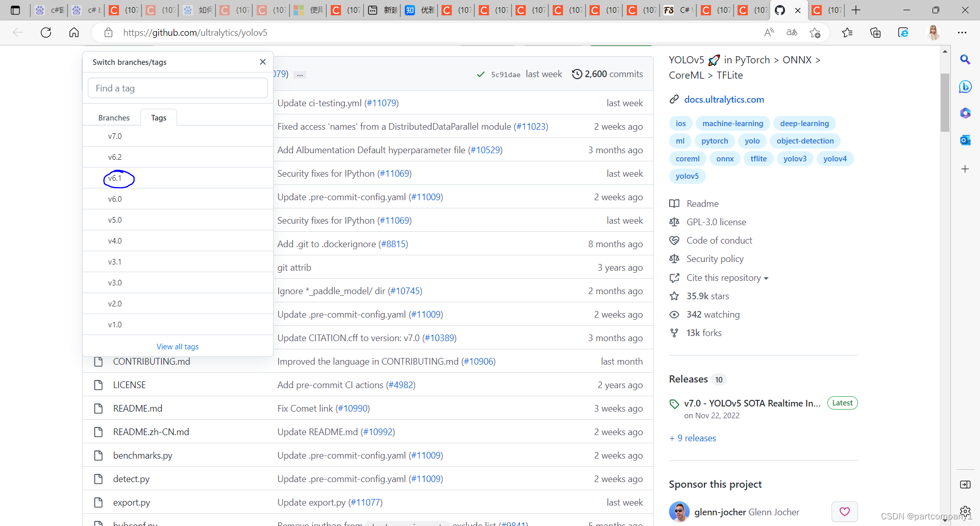980x526 pixels.
Task: Open read aloud icon in address bar
Action: 769,33
